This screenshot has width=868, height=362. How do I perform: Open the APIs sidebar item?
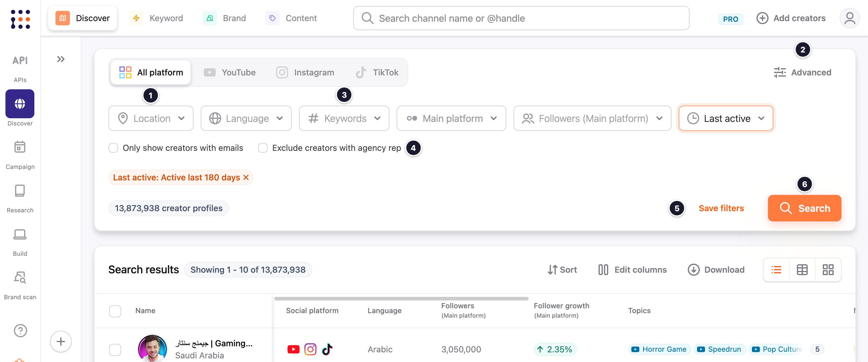tap(20, 68)
